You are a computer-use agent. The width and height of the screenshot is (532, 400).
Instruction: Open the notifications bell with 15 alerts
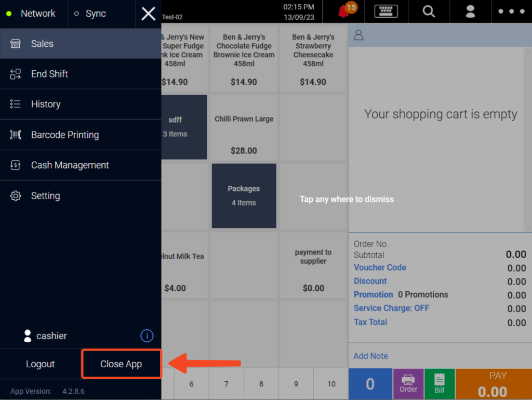(343, 11)
